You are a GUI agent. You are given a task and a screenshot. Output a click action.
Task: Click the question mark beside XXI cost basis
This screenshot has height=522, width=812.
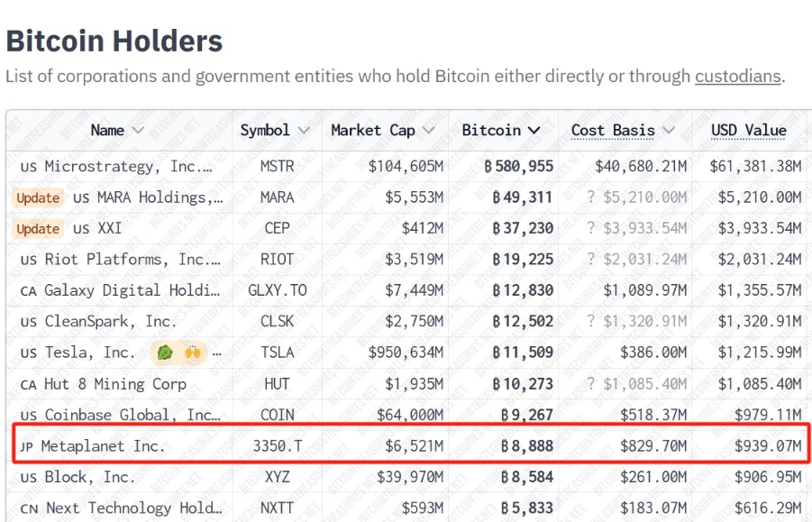point(591,228)
